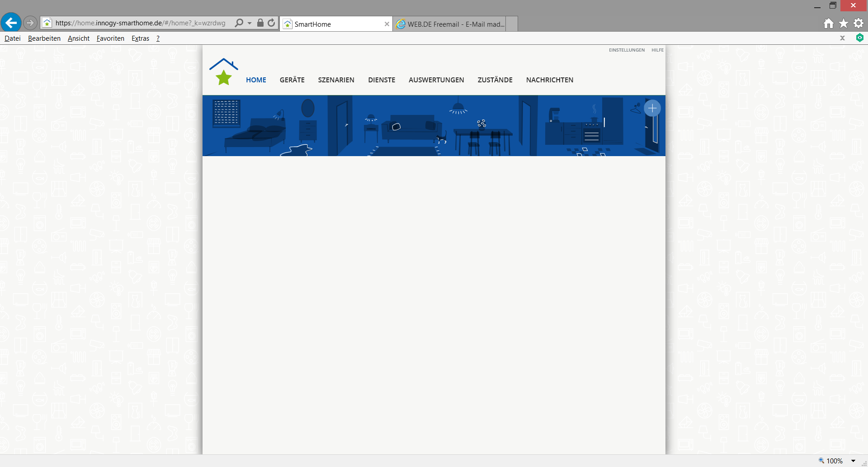
Task: Open browser tools gear icon
Action: [x=859, y=24]
